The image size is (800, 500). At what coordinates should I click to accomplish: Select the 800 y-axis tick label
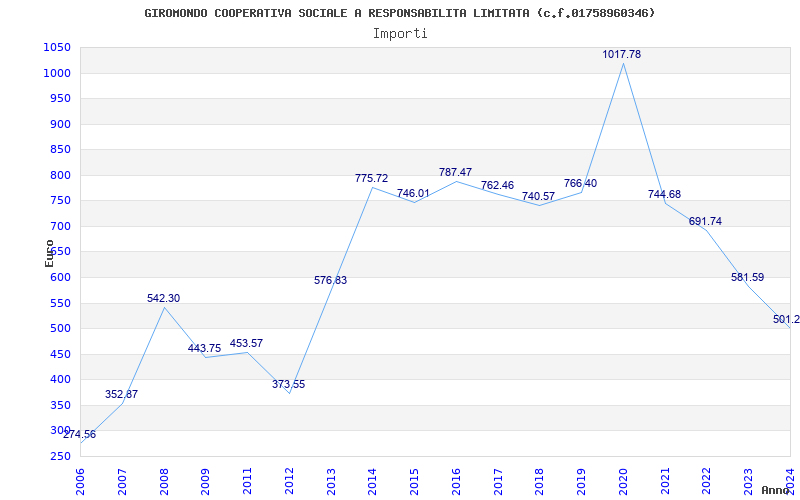[61, 175]
